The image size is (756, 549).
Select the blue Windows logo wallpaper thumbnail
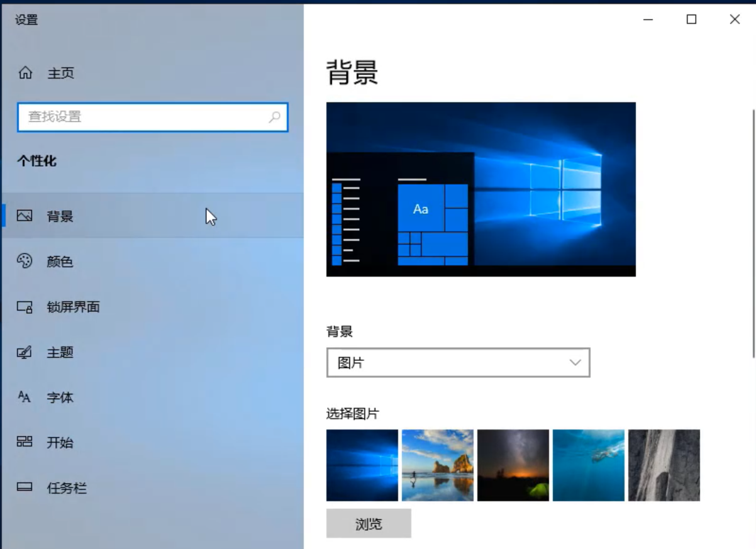tap(362, 465)
